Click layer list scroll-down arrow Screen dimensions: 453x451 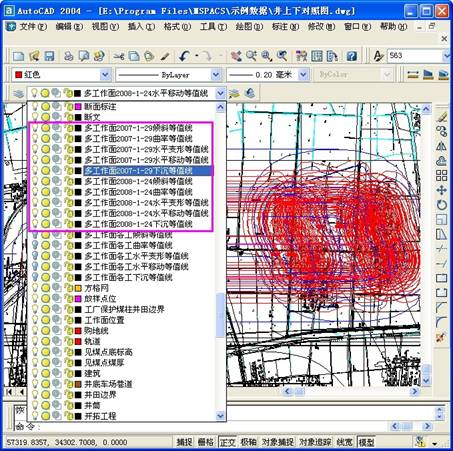click(x=220, y=416)
